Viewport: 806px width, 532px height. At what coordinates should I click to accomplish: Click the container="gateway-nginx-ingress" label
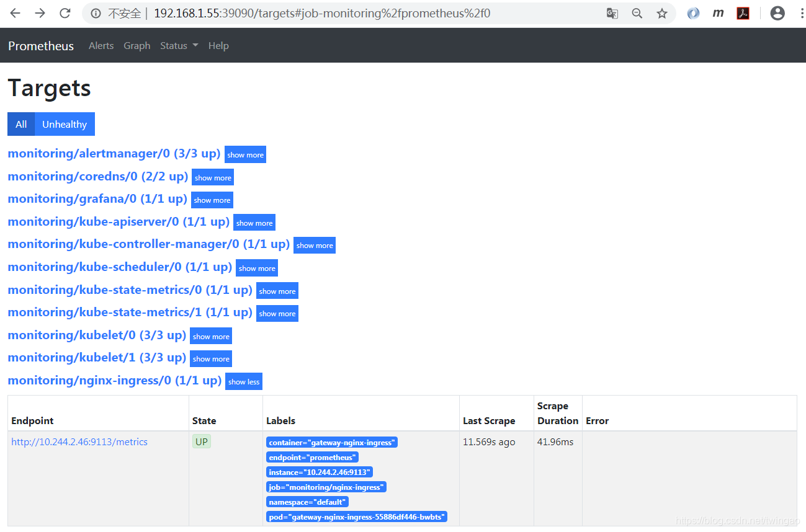pos(332,443)
